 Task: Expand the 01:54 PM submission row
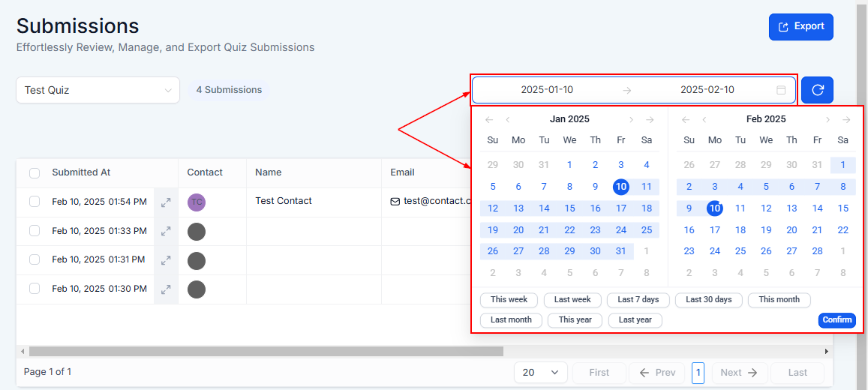(166, 203)
